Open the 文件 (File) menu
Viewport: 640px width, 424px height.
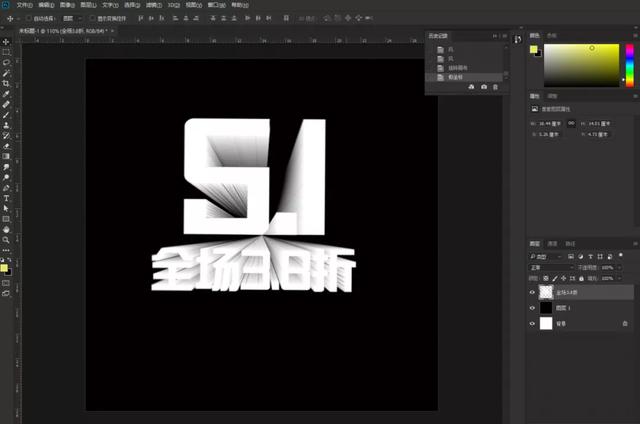point(22,5)
